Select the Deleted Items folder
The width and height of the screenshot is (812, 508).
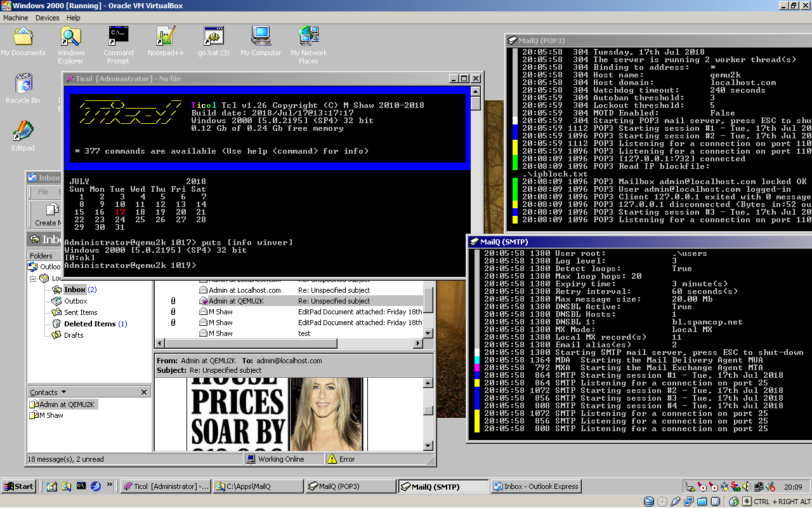click(x=89, y=324)
